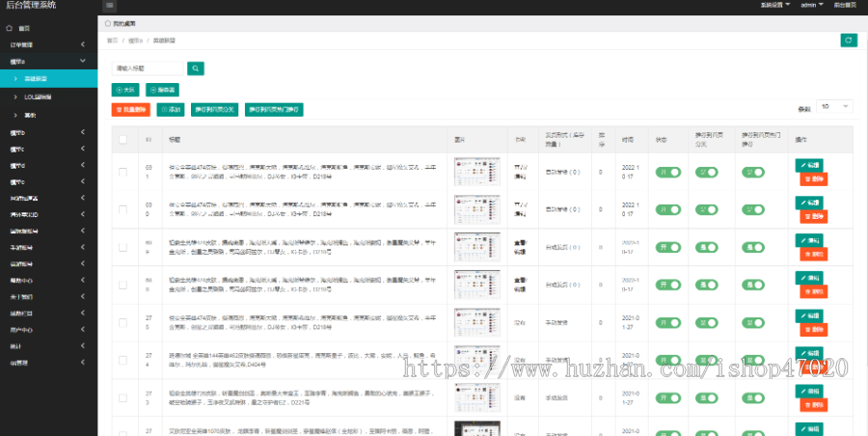Toggle the 状态 switch in row 691
868x436 pixels.
668,173
